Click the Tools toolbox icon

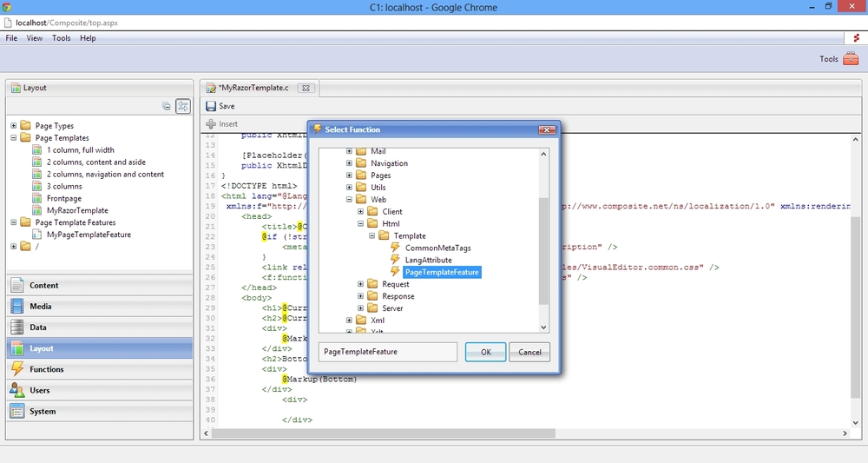point(850,59)
